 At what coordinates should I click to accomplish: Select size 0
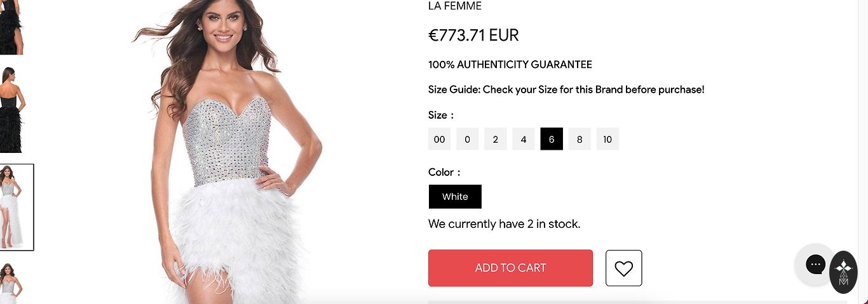(468, 139)
